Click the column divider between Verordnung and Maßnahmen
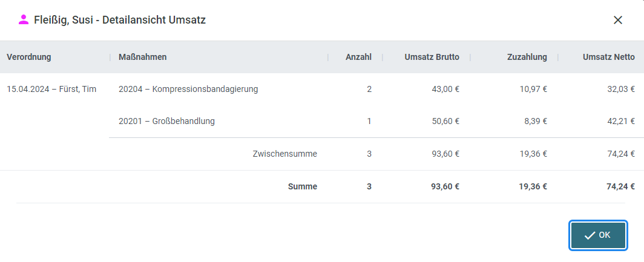The height and width of the screenshot is (262, 644). click(x=110, y=57)
